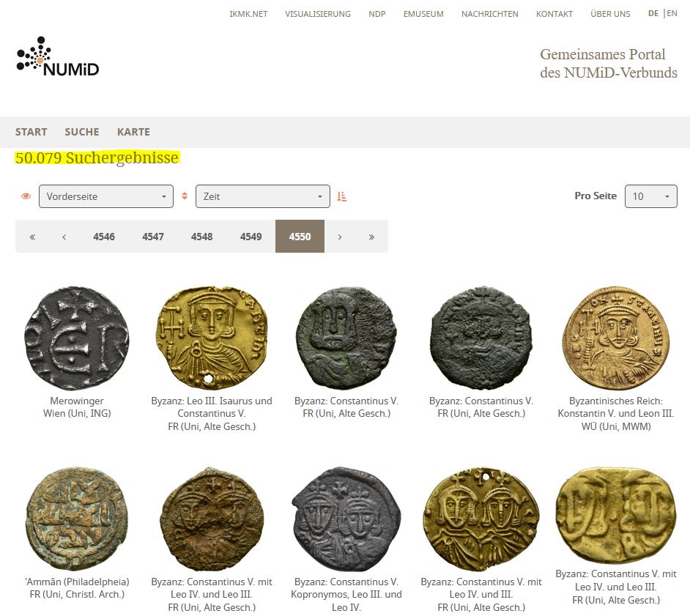Toggle the eye visibility icon
This screenshot has width=690, height=616.
point(26,196)
